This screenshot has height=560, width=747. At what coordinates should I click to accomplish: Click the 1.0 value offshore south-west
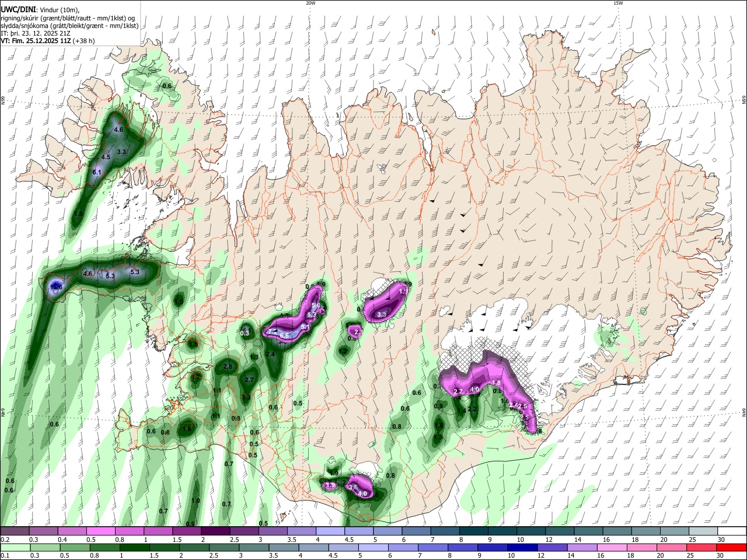[x=196, y=501]
